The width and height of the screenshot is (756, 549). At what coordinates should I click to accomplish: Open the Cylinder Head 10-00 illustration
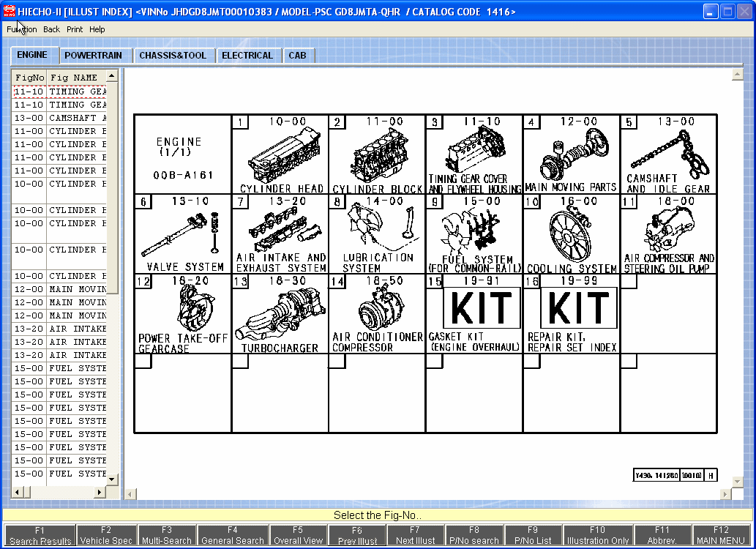click(280, 154)
